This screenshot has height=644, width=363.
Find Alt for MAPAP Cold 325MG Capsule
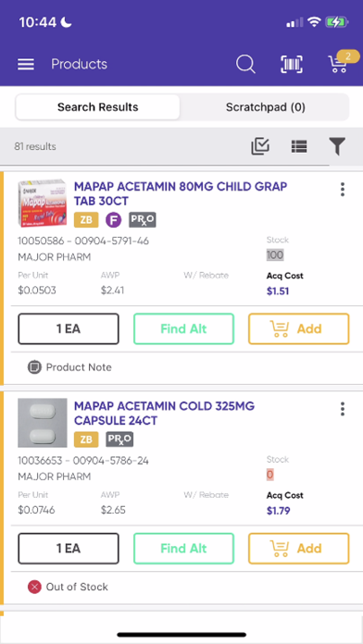(183, 549)
